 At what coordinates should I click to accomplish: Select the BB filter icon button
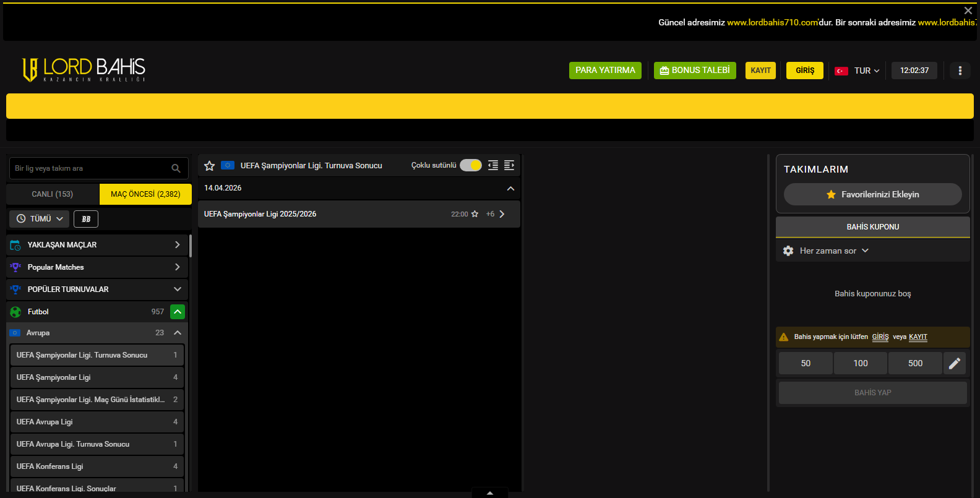click(86, 219)
